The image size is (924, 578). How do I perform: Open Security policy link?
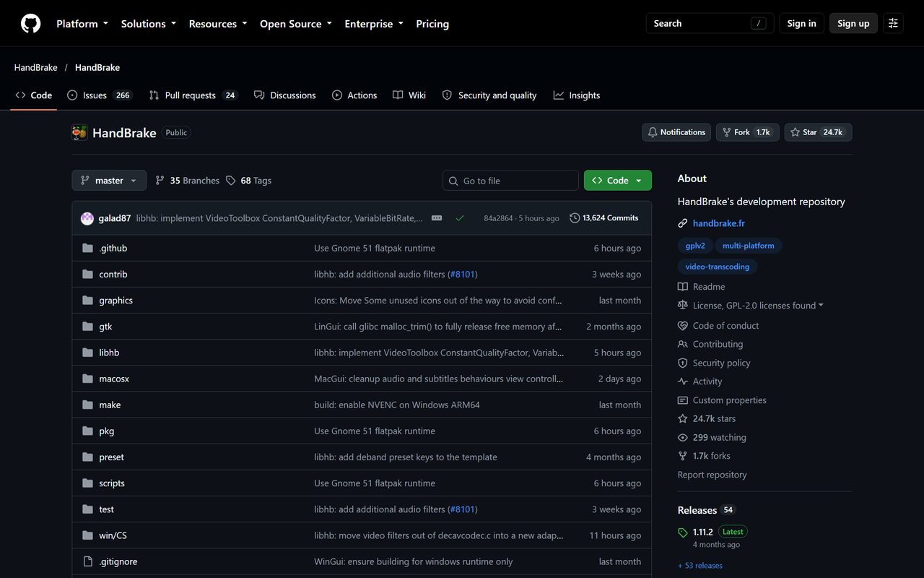coord(714,363)
